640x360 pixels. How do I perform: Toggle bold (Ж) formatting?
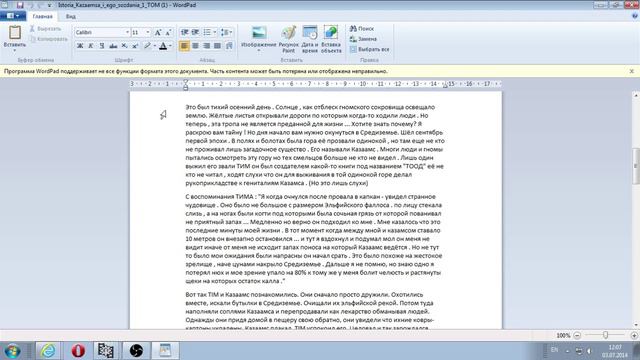point(80,46)
